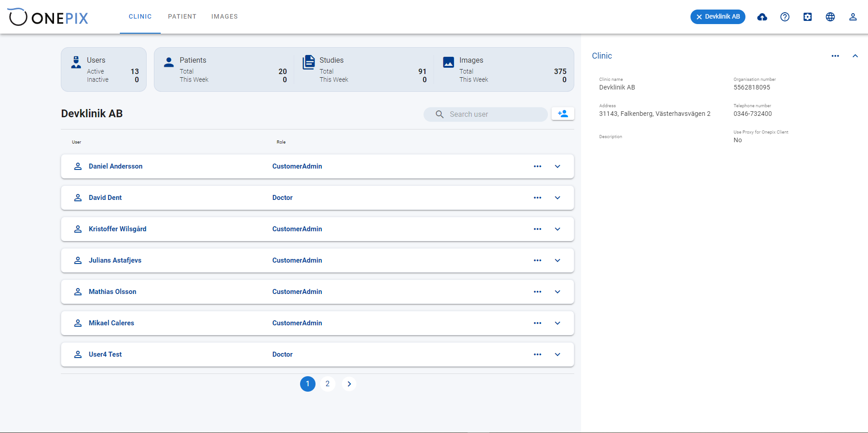Open more options for User4 Test
This screenshot has height=433, width=868.
538,354
